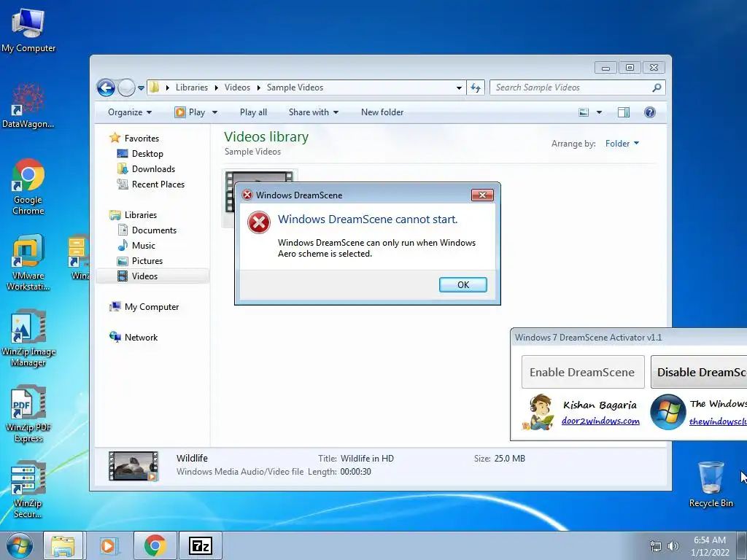Click Videos in breadcrumb path
The image size is (747, 560).
pyautogui.click(x=237, y=87)
